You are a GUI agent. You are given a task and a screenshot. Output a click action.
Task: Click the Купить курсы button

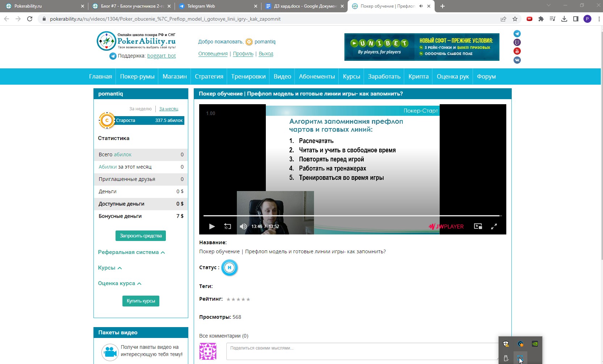pyautogui.click(x=141, y=301)
